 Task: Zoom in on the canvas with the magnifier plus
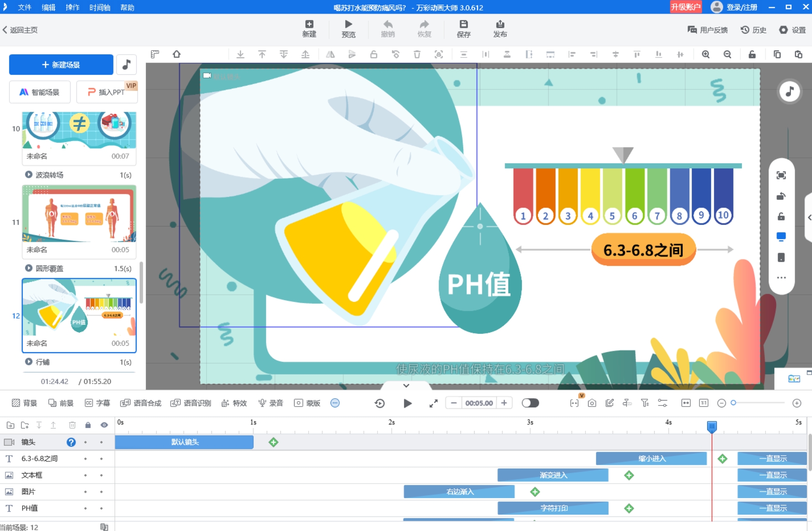(706, 54)
